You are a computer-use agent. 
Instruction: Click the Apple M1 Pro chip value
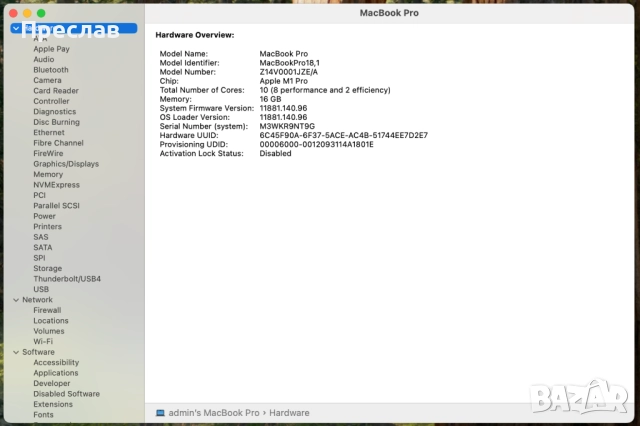(x=284, y=81)
